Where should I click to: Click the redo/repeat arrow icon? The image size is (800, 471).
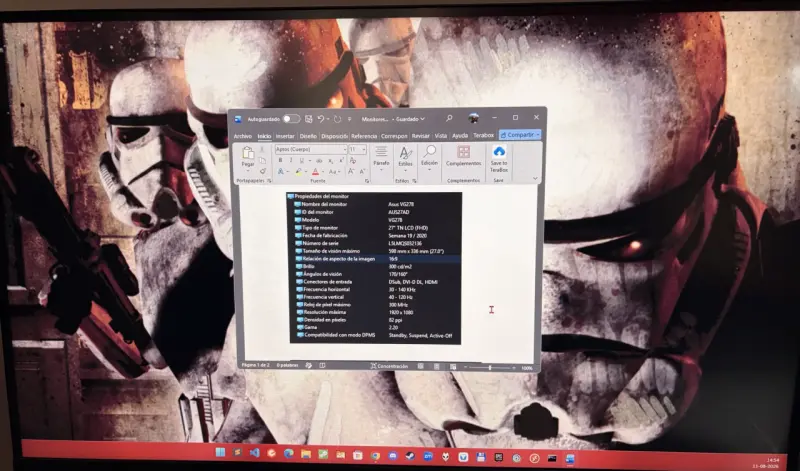pyautogui.click(x=337, y=119)
